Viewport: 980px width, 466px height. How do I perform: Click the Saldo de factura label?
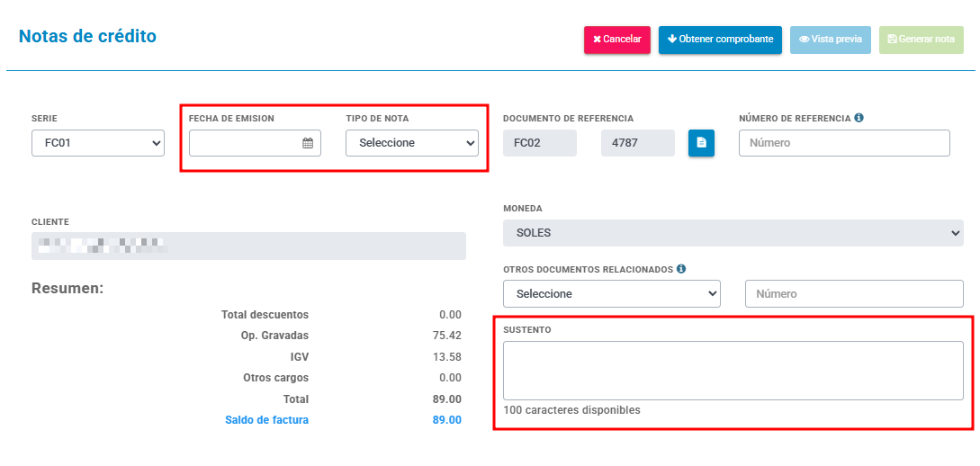coord(267,420)
